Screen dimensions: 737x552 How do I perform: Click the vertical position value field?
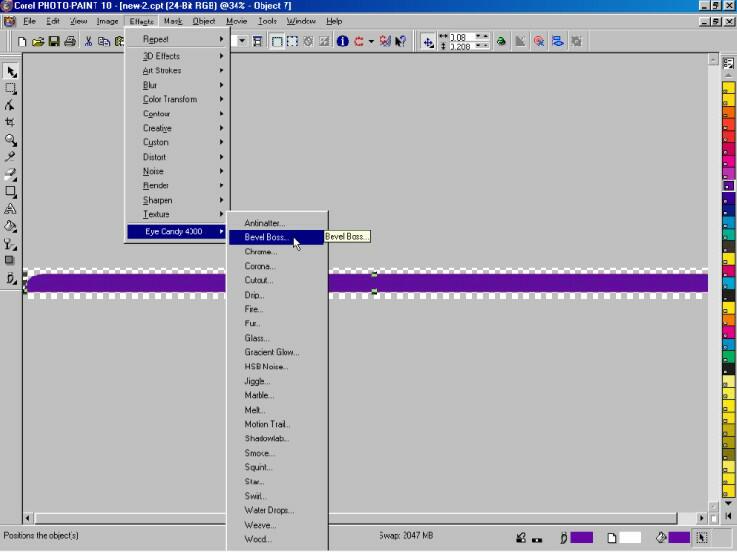pyautogui.click(x=462, y=47)
